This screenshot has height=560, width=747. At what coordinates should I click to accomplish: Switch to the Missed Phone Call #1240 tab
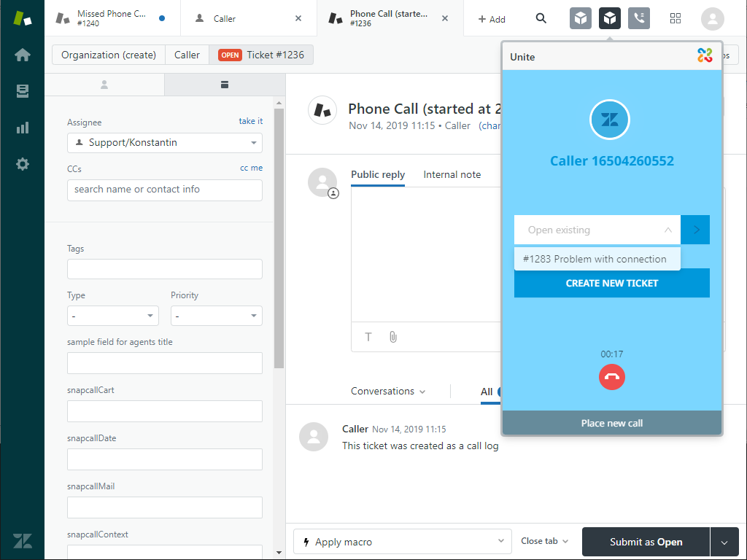click(x=111, y=19)
